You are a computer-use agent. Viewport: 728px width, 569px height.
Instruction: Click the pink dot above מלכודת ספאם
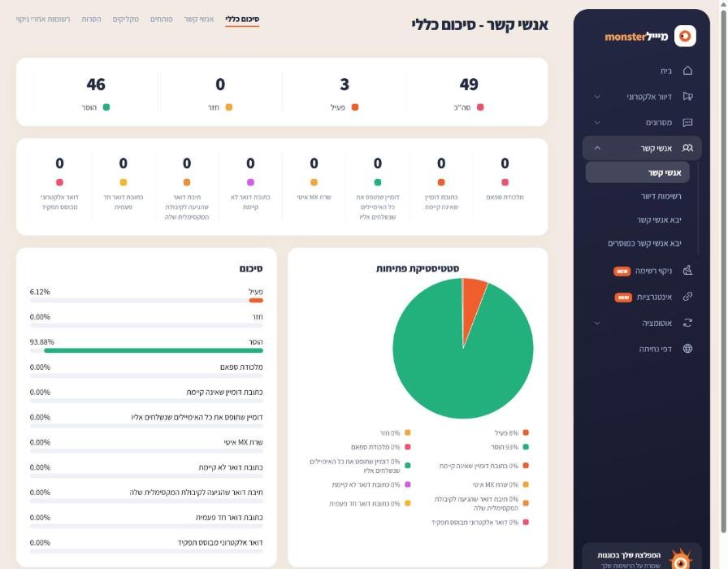[505, 182]
